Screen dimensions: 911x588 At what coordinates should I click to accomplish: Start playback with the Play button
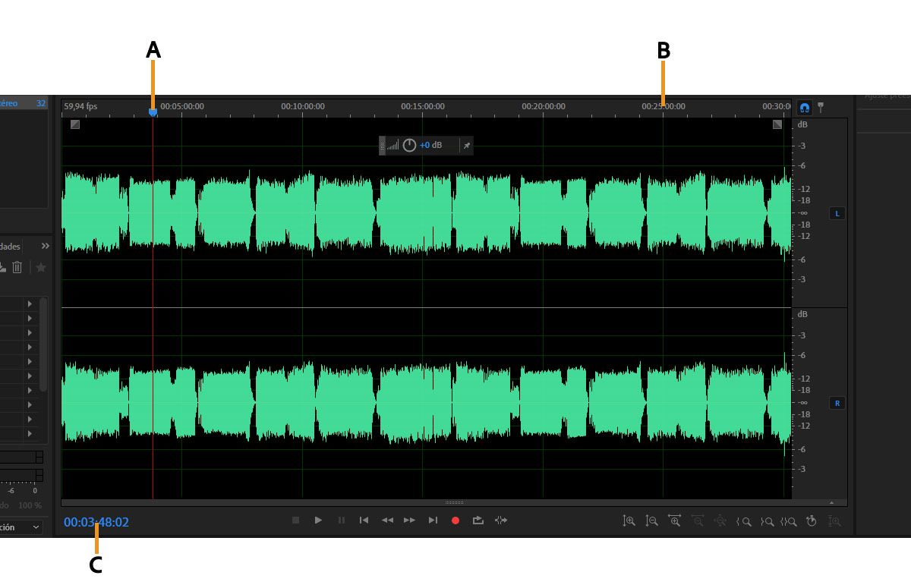click(x=319, y=520)
